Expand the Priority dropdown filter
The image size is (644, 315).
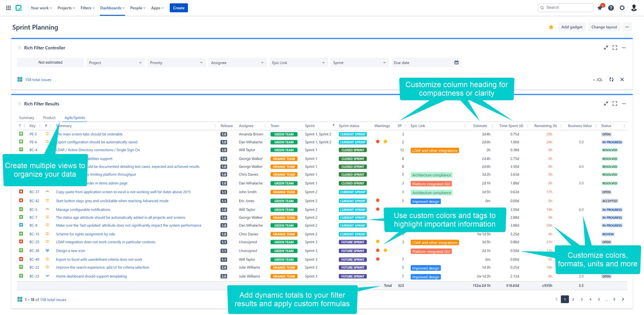pyautogui.click(x=176, y=63)
